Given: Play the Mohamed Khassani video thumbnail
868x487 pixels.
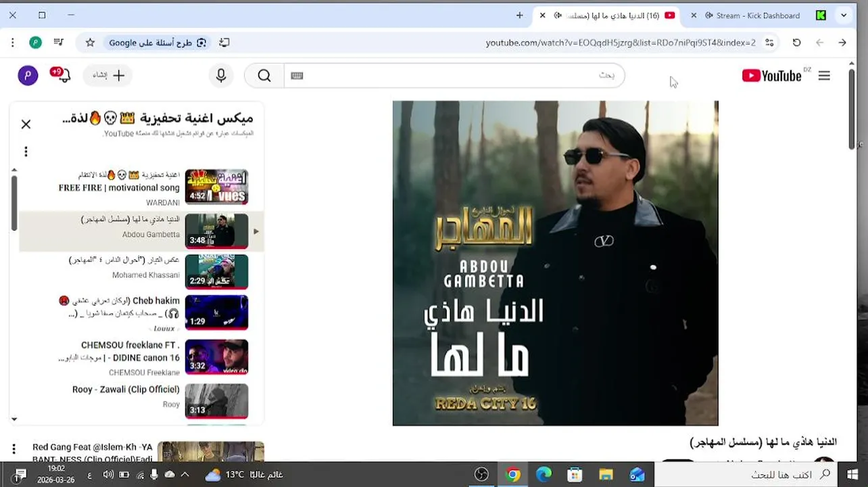Looking at the screenshot, I should (216, 271).
